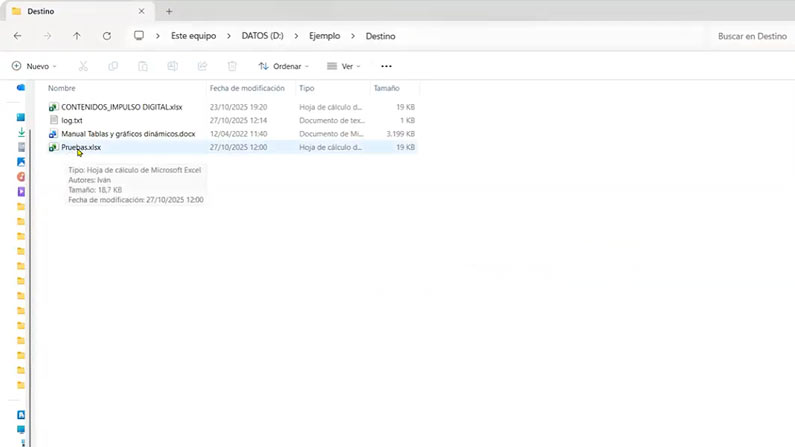Expand the chevron after DATOS (D:)
Screen dimensions: 795x447
[296, 36]
